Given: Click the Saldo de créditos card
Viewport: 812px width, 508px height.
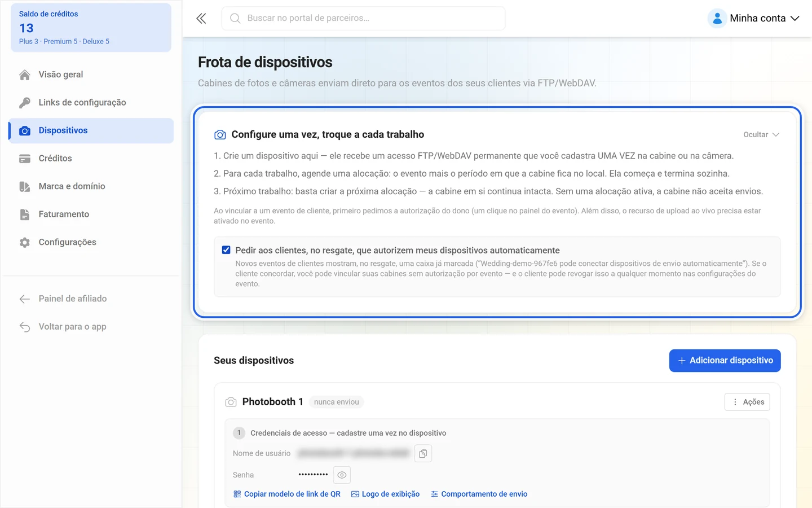Looking at the screenshot, I should click(x=91, y=28).
